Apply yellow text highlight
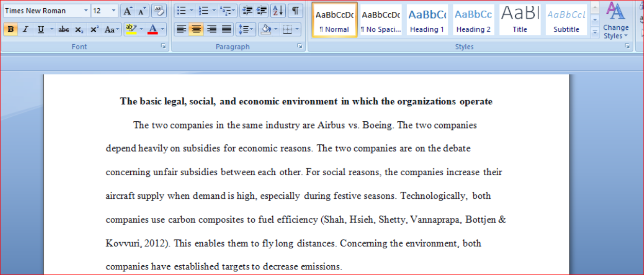The image size is (644, 275). (x=131, y=29)
